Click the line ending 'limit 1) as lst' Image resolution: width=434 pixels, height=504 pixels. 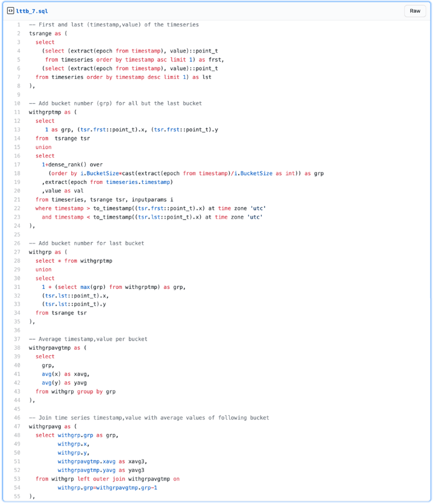124,77
